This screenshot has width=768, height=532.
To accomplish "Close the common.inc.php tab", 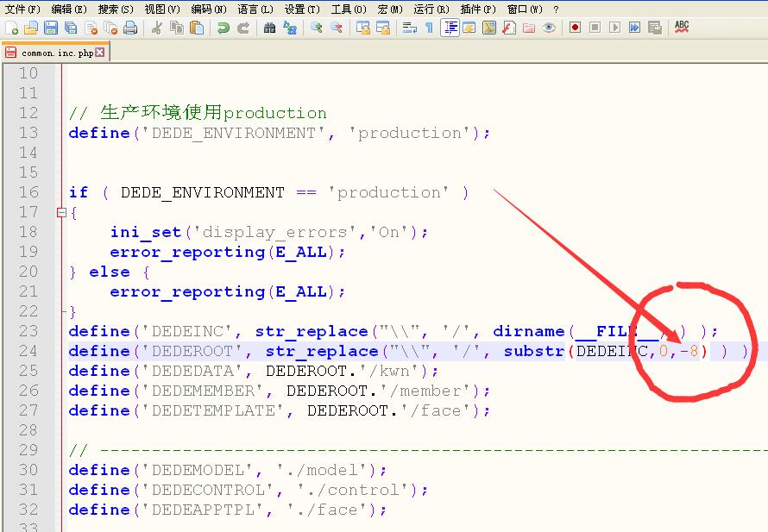I will (x=100, y=53).
